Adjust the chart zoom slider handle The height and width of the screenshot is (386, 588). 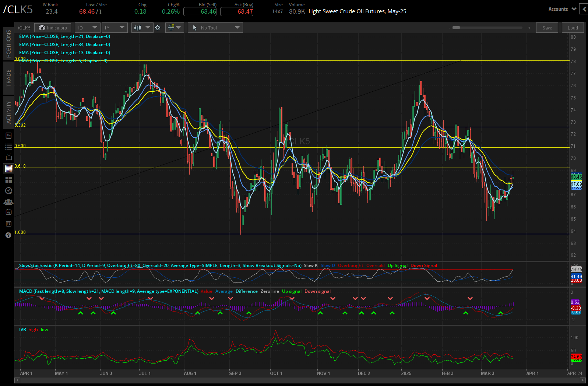point(456,28)
